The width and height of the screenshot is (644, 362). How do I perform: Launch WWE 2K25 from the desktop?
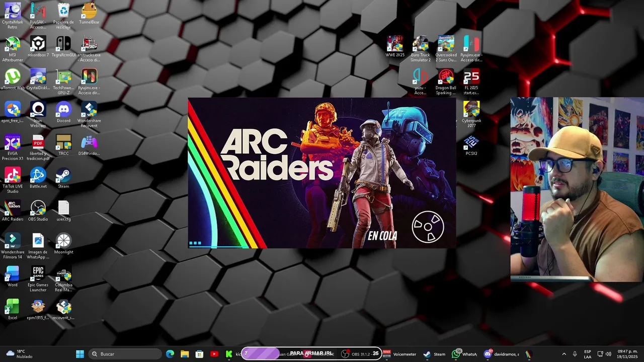click(394, 47)
